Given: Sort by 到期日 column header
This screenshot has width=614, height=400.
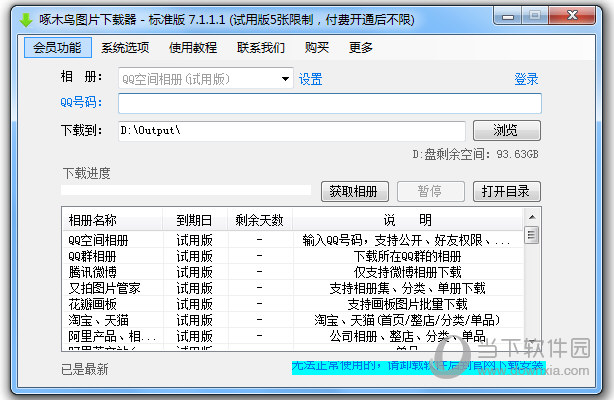Looking at the screenshot, I should (195, 220).
